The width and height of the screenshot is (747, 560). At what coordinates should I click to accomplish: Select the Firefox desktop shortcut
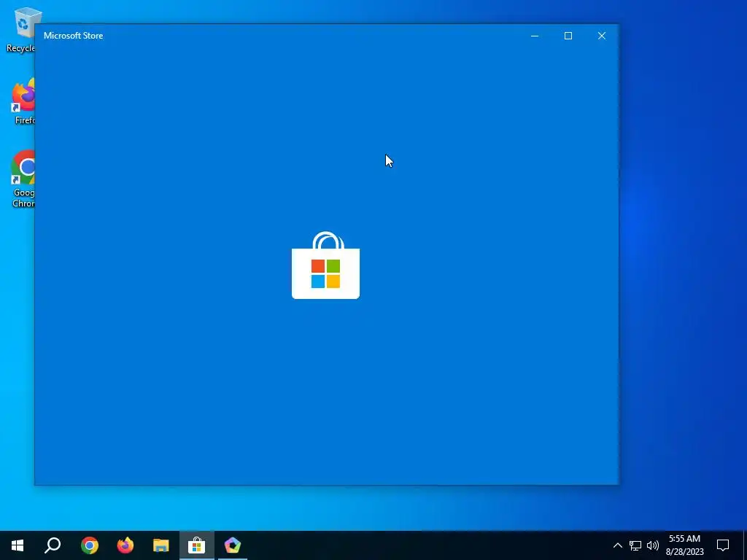point(23,102)
